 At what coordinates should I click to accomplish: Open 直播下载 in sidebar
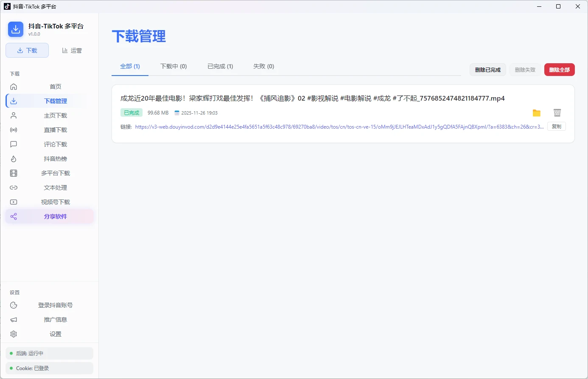[x=49, y=130]
